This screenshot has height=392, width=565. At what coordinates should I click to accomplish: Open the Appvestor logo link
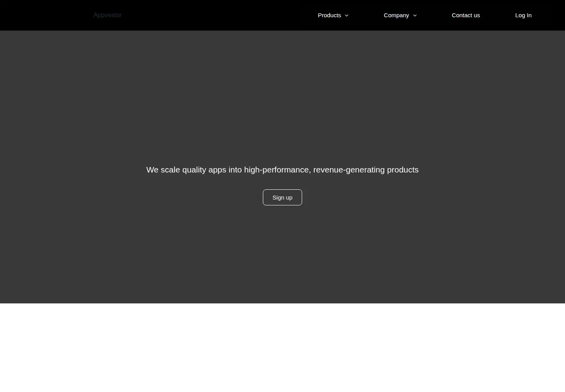[x=107, y=15]
